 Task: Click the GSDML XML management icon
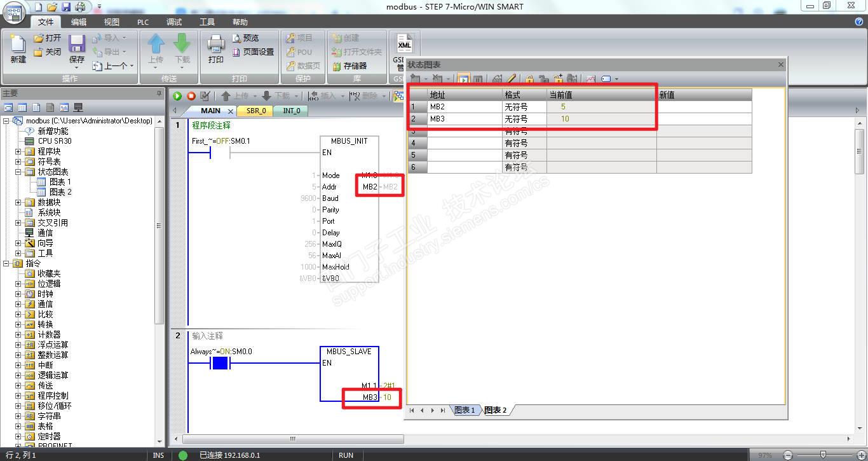point(404,44)
